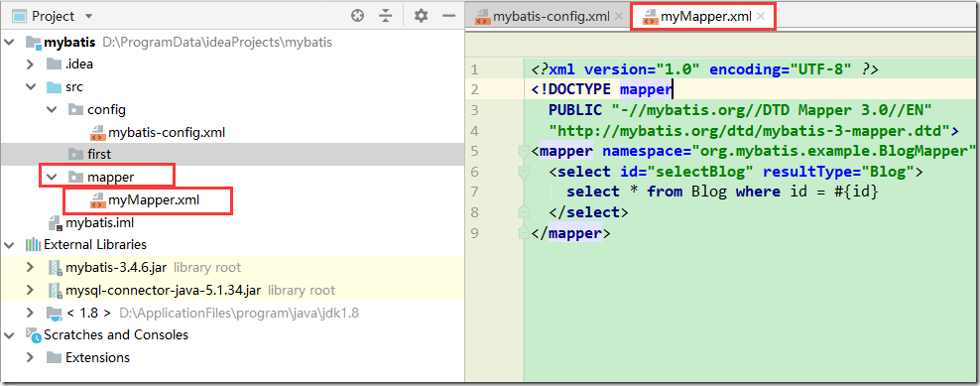Collapse External Libraries node
Screen dimensions: 980x386
tap(9, 245)
